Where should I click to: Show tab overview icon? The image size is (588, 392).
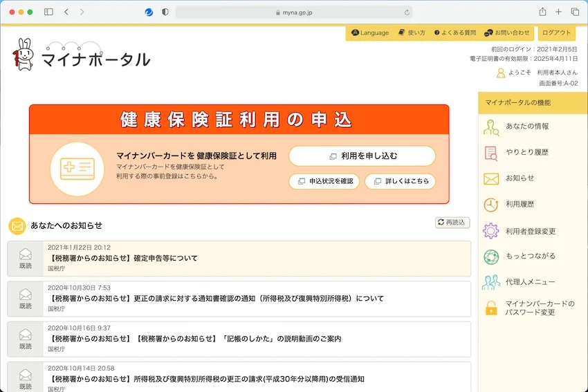(575, 12)
